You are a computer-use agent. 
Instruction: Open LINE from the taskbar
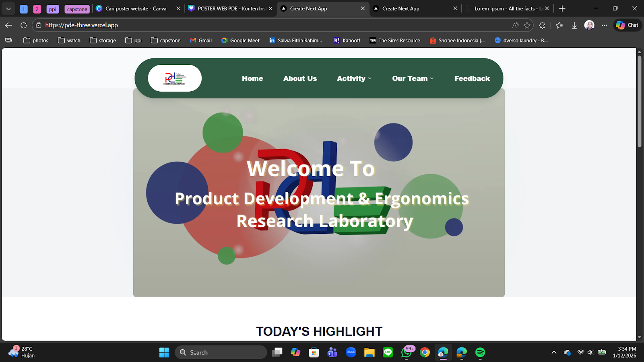tap(388, 352)
